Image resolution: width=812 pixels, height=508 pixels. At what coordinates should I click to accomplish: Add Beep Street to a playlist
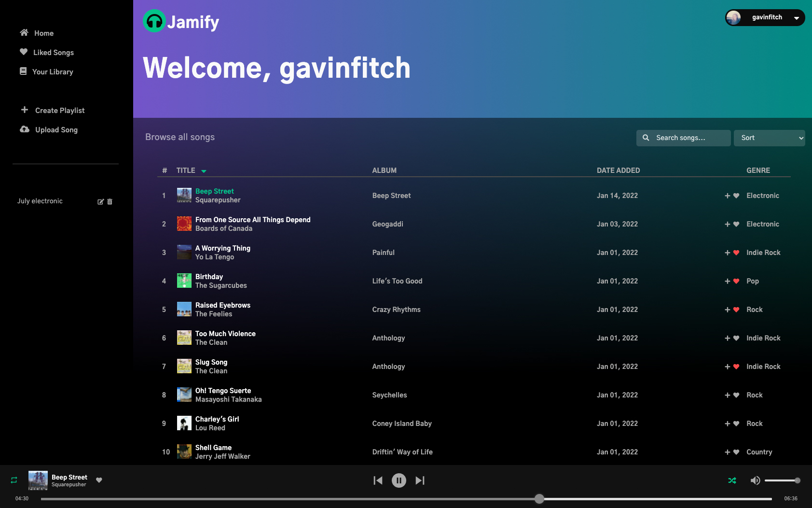pos(728,196)
